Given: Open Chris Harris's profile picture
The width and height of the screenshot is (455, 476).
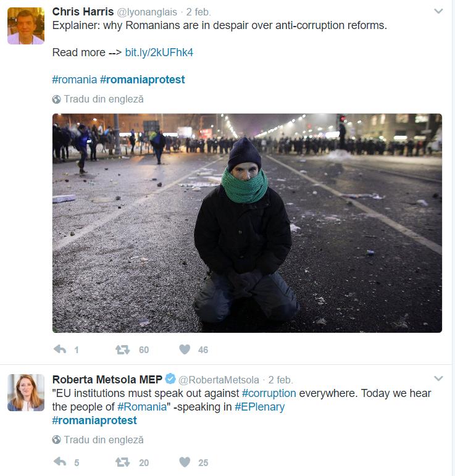Looking at the screenshot, I should coord(26,26).
